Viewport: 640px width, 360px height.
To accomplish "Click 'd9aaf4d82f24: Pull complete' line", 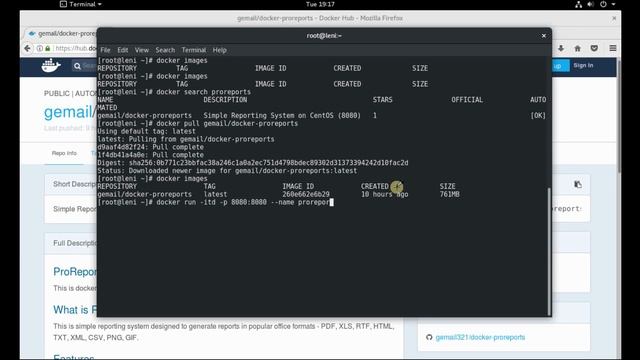I will (x=151, y=147).
